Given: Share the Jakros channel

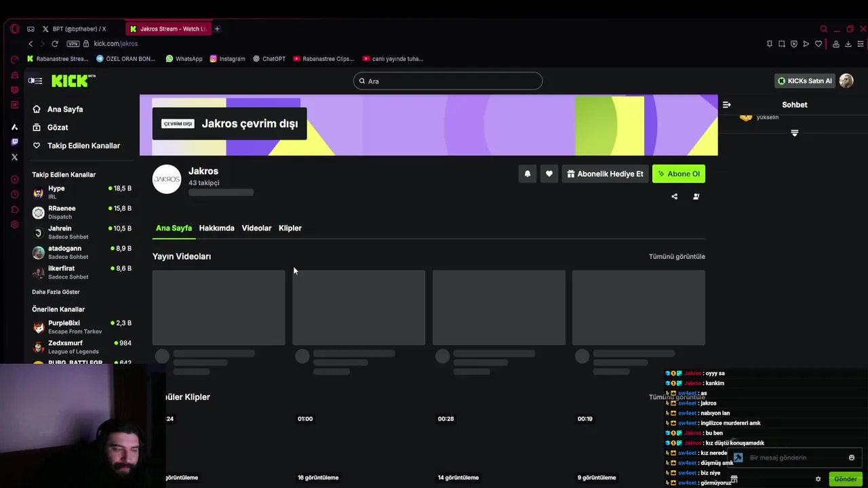Looking at the screenshot, I should 674,197.
